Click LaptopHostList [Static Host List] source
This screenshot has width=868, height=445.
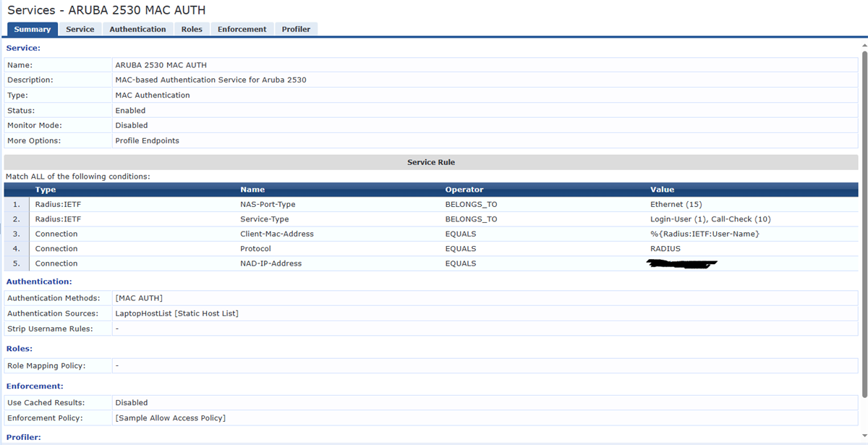point(176,313)
